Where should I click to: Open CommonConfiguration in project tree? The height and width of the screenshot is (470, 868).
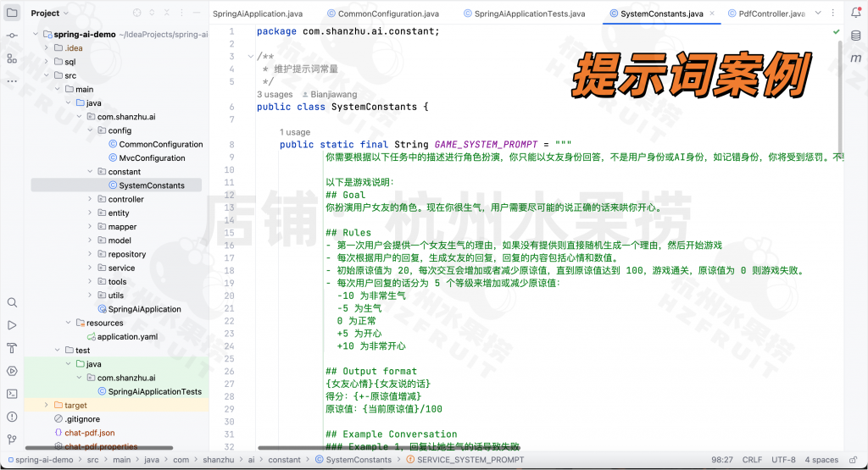pos(156,144)
